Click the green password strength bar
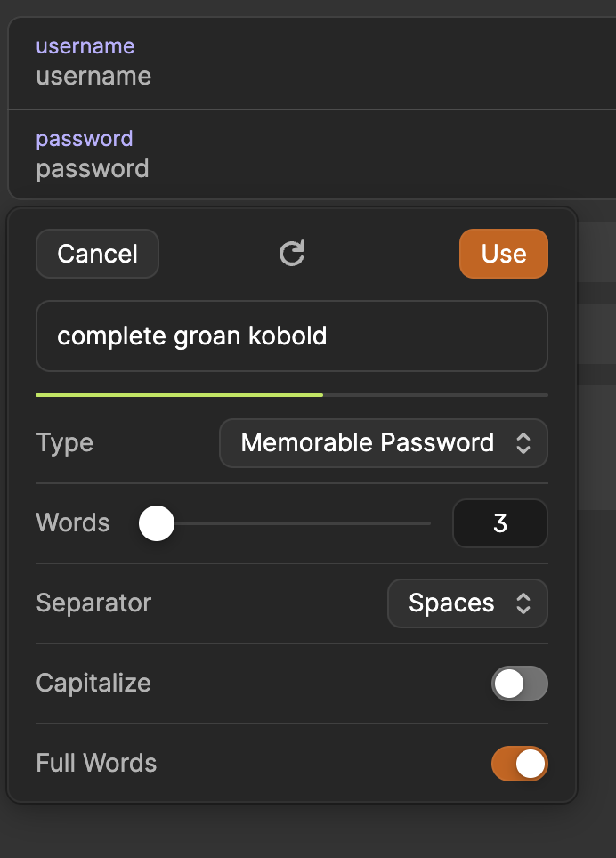Screen dimensions: 616x858 [x=179, y=393]
